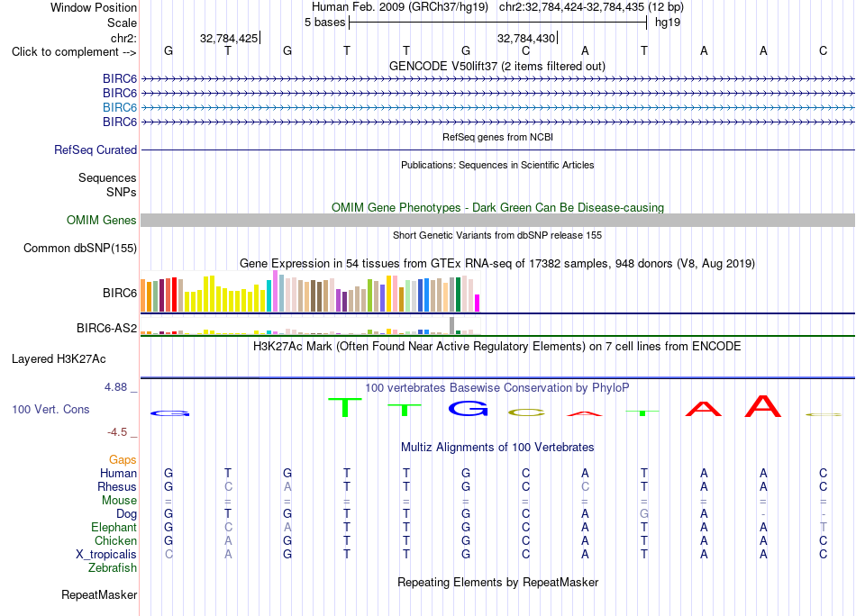856x616 pixels.
Task: Click the H3K27Ac Mark ENCODE track title
Action: [x=496, y=347]
